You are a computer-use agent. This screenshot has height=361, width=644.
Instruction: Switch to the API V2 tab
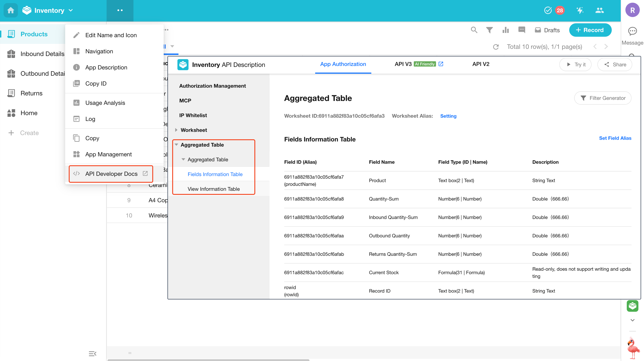(x=481, y=64)
